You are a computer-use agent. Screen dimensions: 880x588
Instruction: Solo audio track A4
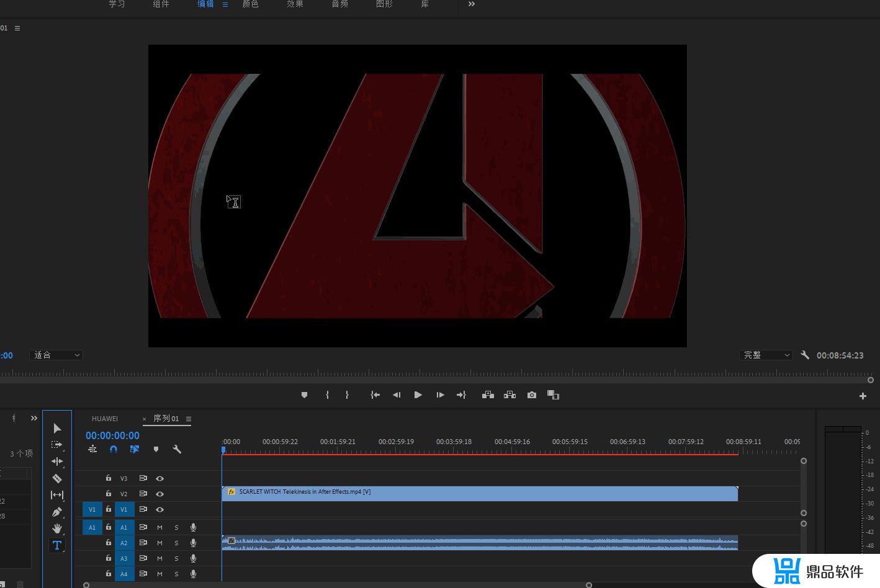[x=176, y=574]
